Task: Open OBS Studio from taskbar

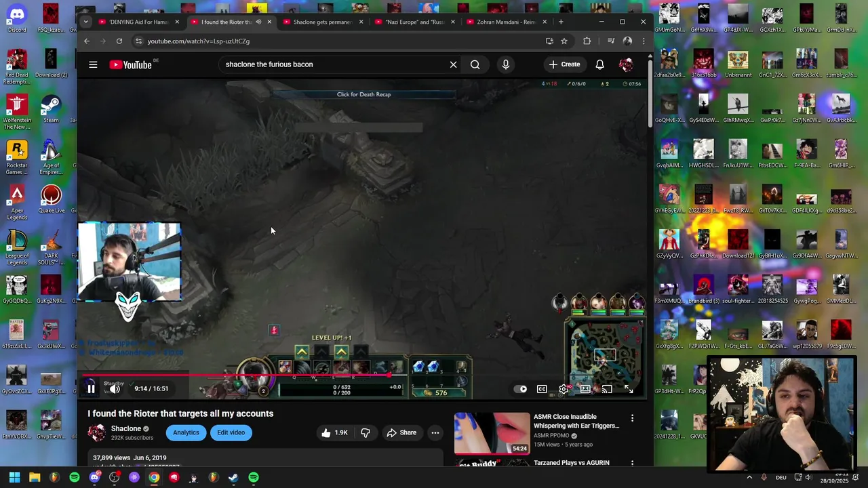Action: tap(114, 477)
